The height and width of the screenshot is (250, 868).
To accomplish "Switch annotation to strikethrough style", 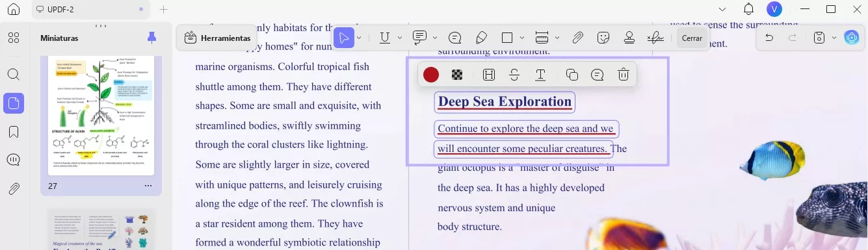I will (x=514, y=75).
